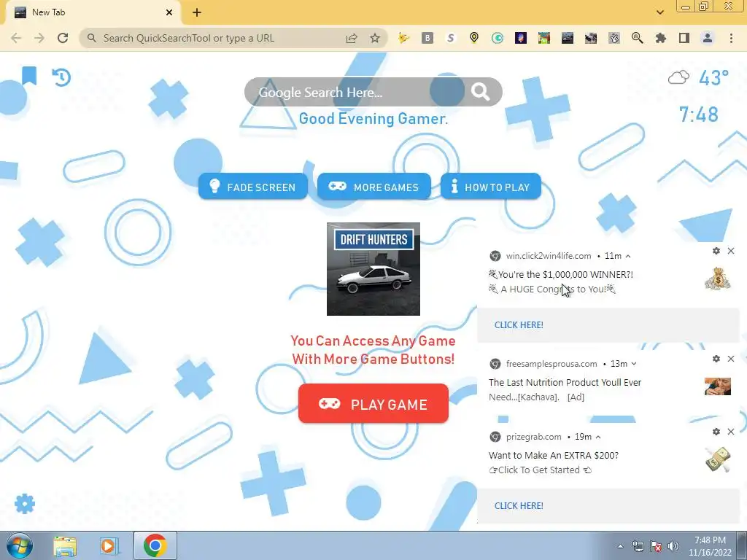
Task: Open settings gear of win.click2win4life.com notification
Action: [x=716, y=251]
